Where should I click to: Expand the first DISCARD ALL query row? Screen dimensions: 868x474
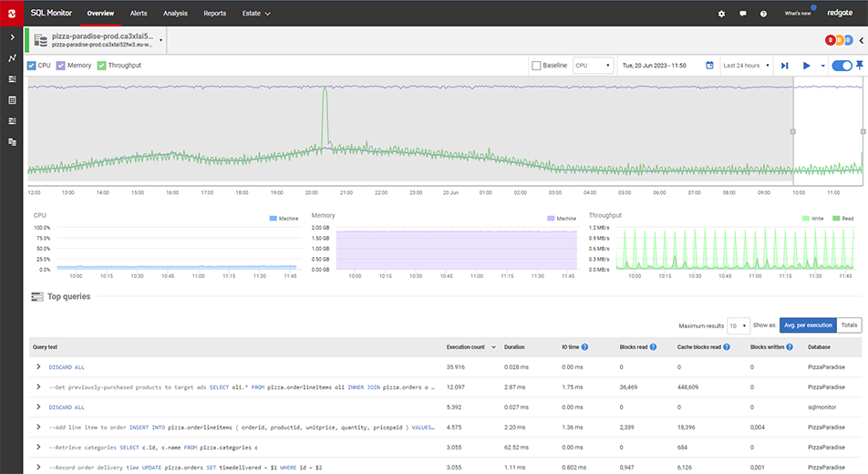38,366
